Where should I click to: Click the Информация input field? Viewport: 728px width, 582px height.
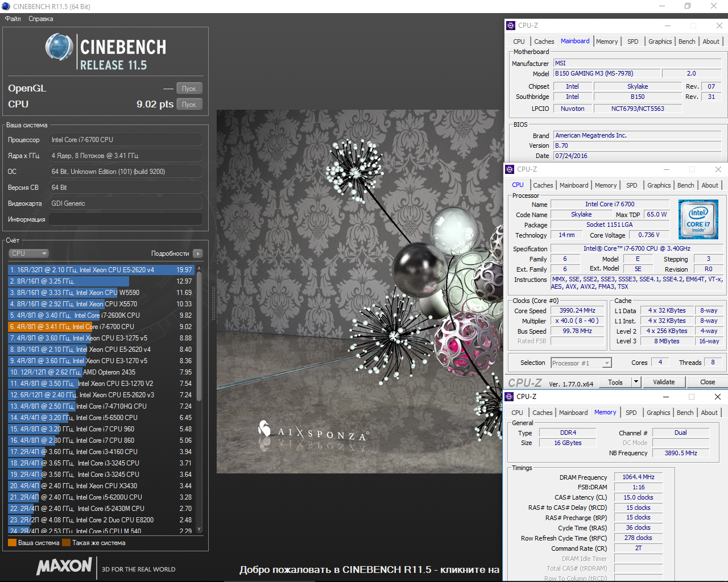point(125,219)
